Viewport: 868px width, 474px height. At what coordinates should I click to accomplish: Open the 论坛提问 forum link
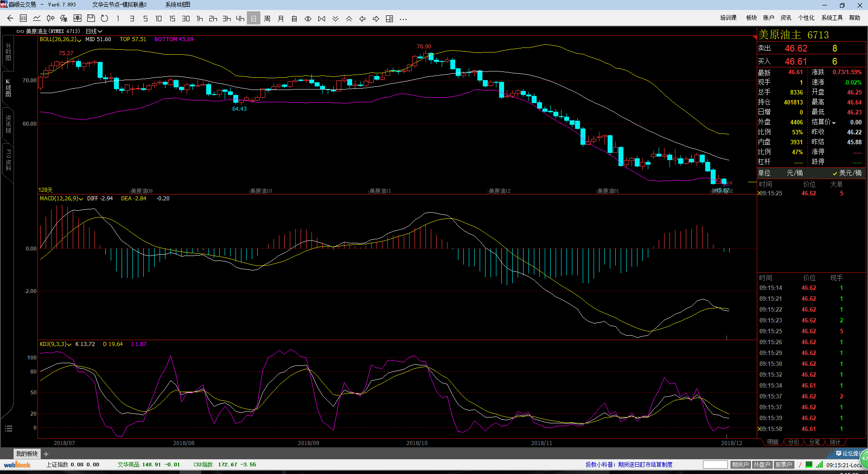(849, 453)
